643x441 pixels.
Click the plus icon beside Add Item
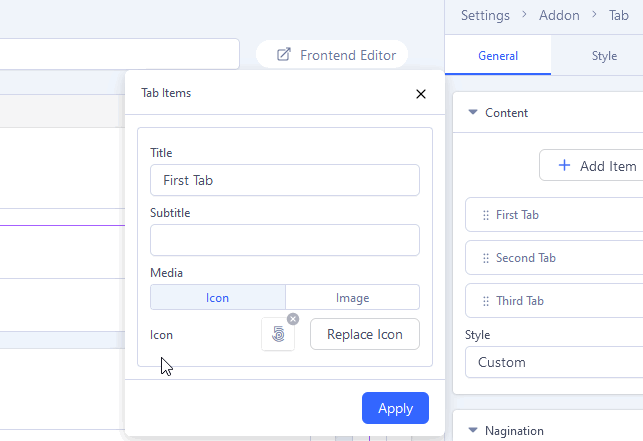[x=564, y=166]
